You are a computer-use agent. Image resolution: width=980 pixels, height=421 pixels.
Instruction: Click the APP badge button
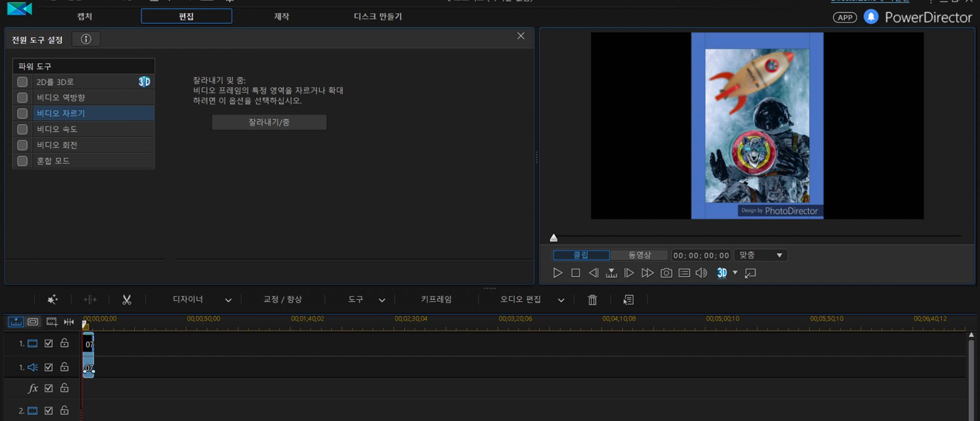click(x=845, y=17)
